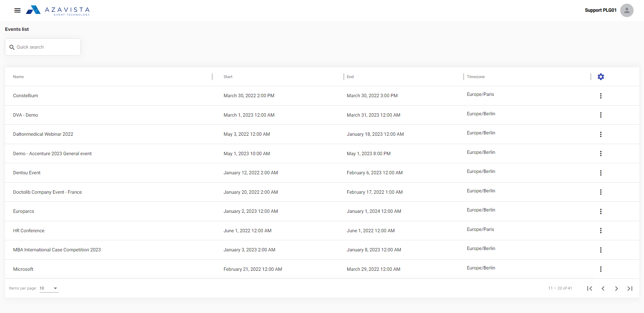Click the 11 – 20 of 41 range label

click(560, 288)
